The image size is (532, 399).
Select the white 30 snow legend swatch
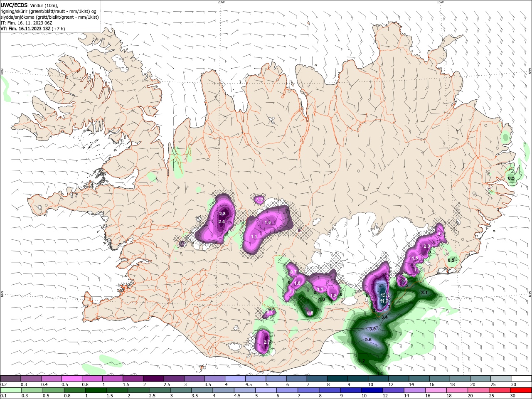(521, 379)
